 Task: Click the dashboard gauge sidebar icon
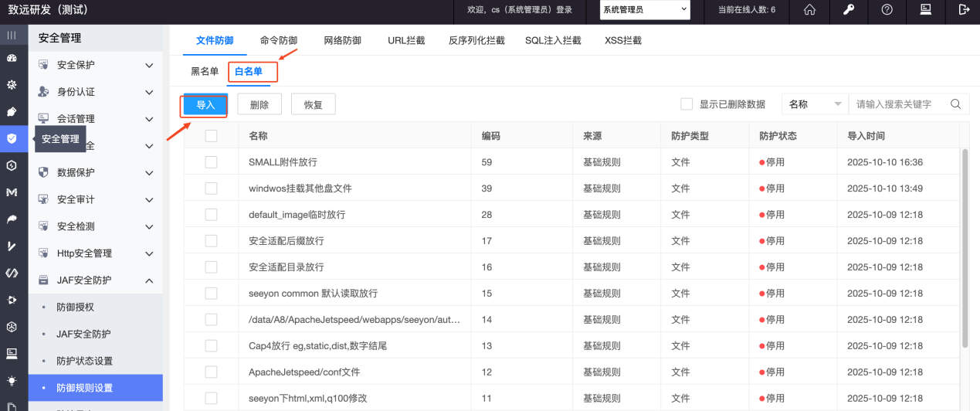click(x=12, y=59)
